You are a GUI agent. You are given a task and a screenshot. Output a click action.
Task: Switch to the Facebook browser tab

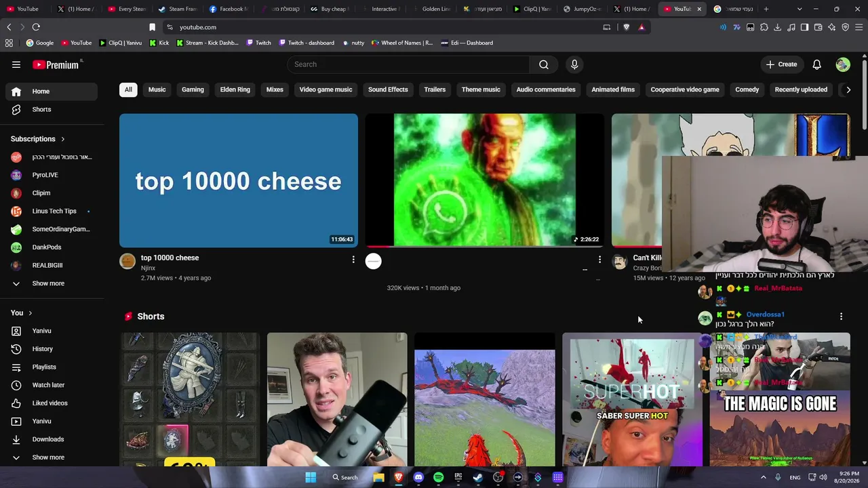pyautogui.click(x=227, y=9)
